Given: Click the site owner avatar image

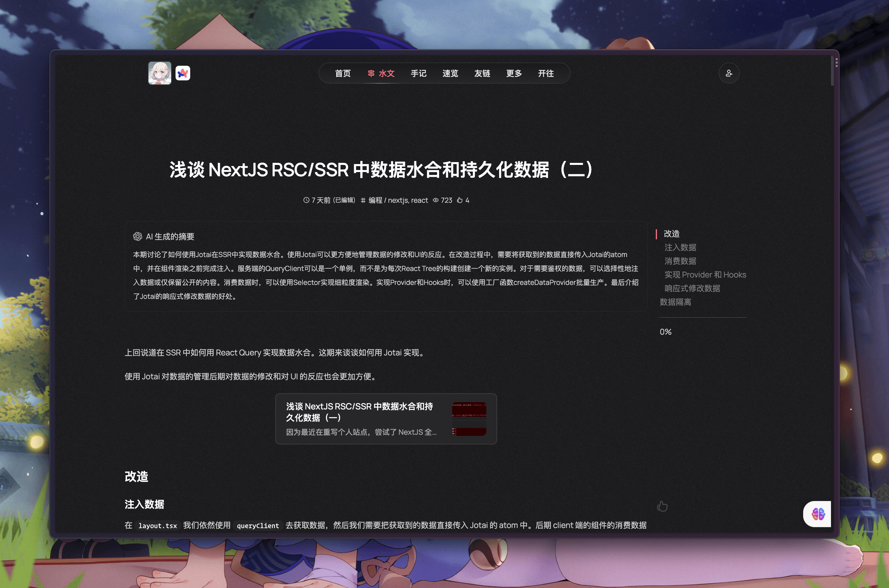Looking at the screenshot, I should [160, 73].
